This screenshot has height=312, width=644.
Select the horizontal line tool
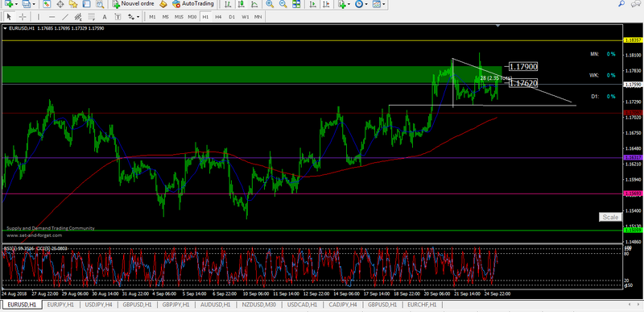pos(52,17)
